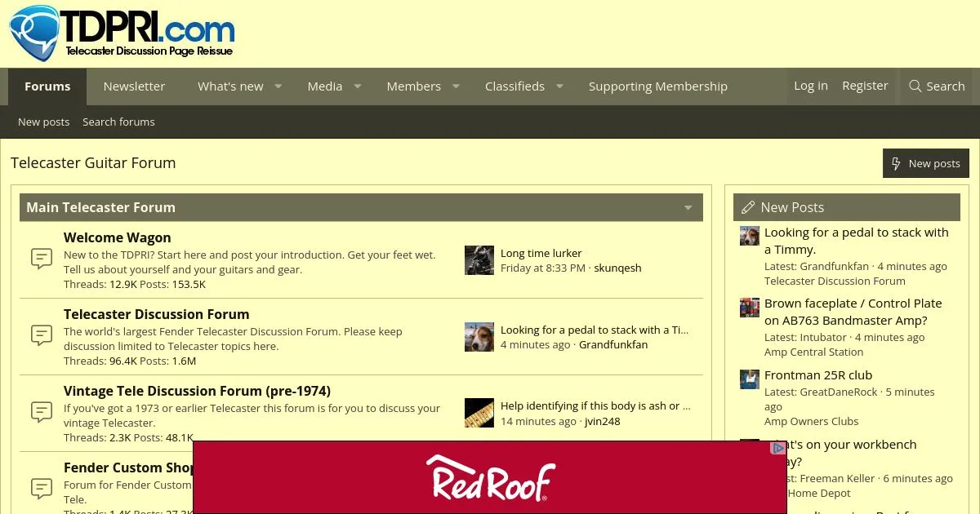Click the 'Friday at 8:33 PM' timestamp
The height and width of the screenshot is (514, 980).
(543, 268)
